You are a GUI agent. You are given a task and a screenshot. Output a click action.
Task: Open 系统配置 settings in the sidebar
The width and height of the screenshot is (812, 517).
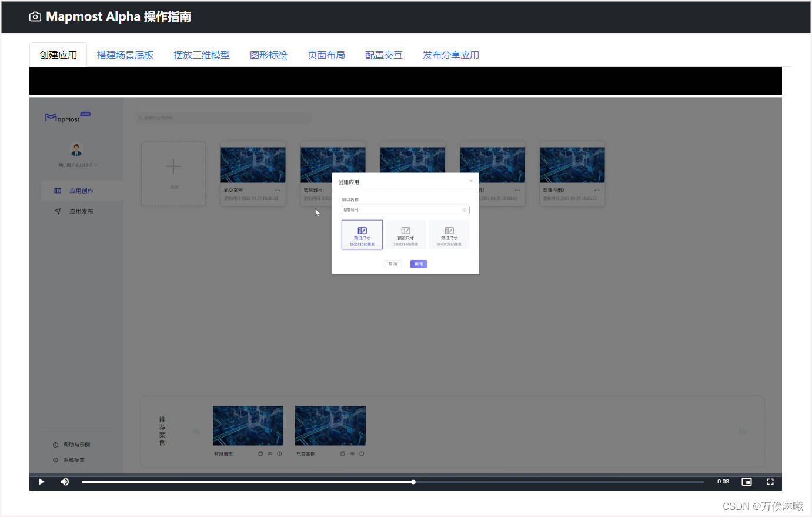click(74, 461)
